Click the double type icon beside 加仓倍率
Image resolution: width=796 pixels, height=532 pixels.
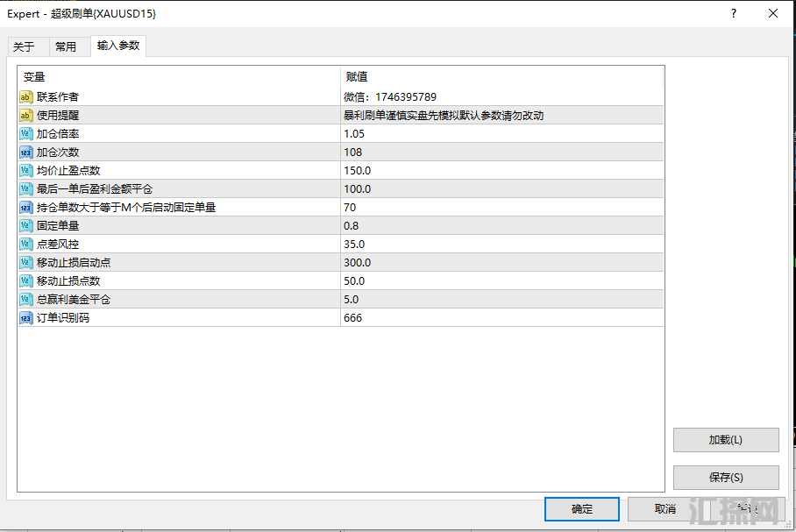pos(26,134)
